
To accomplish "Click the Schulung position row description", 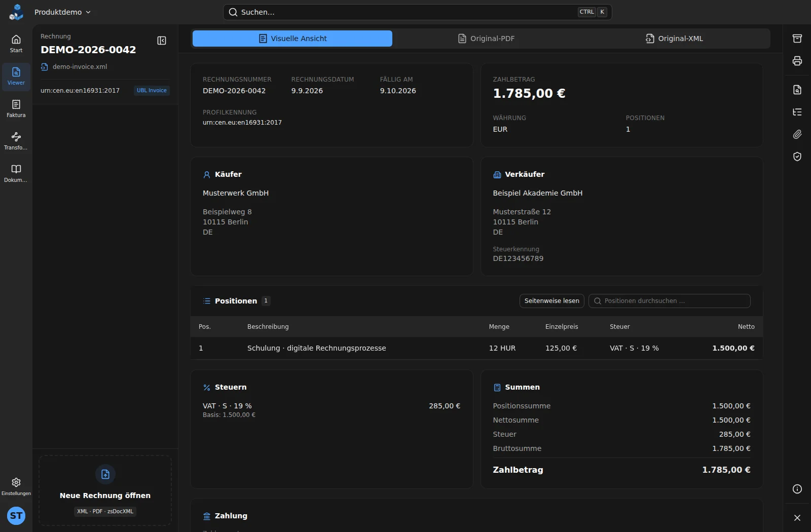I will 317,348.
